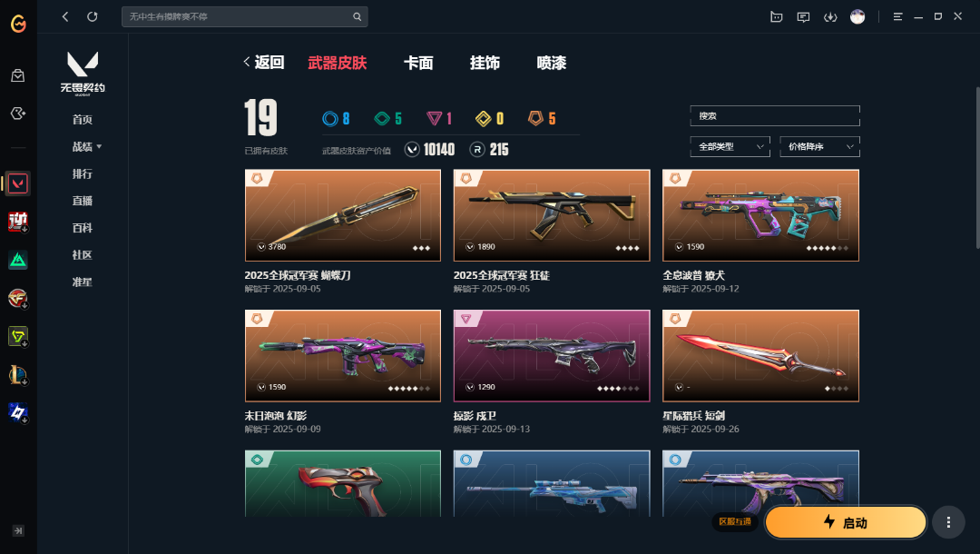Open the download manager icon
Viewport: 980px width, 554px height.
(830, 17)
